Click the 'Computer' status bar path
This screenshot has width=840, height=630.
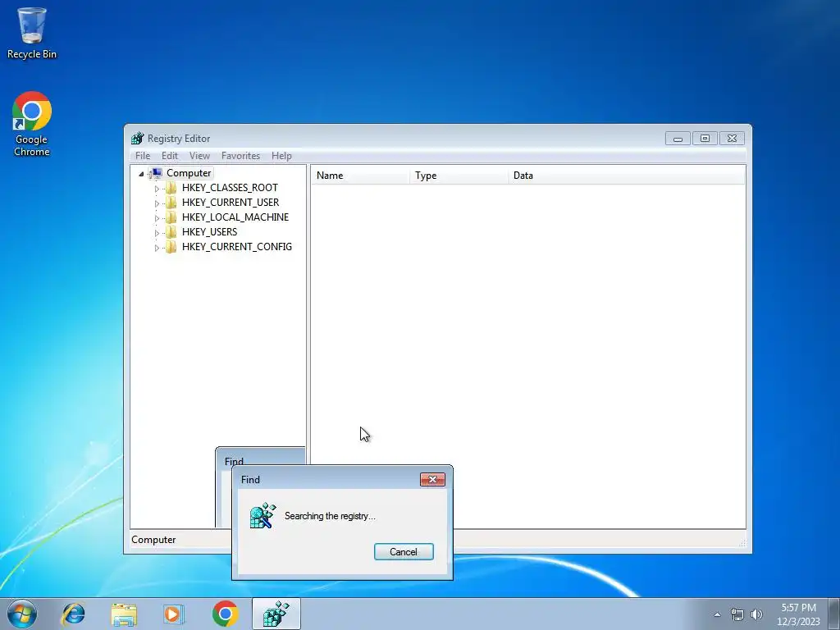(x=153, y=540)
